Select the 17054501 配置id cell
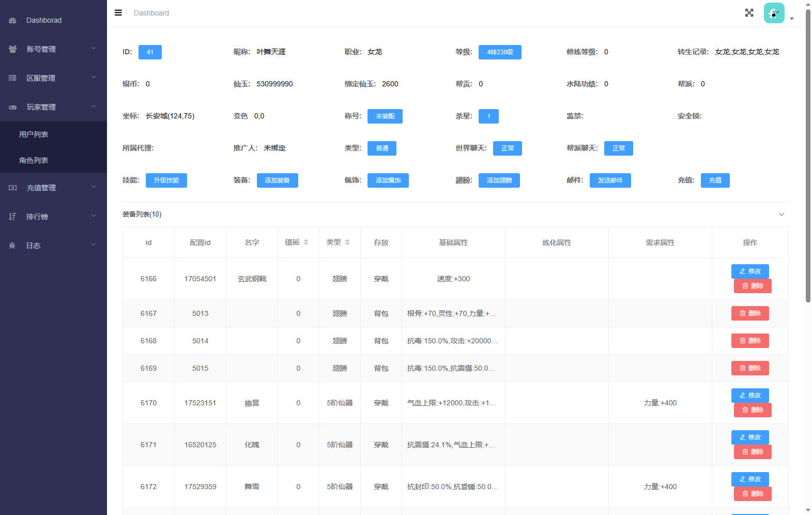Viewport: 812px width, 515px height. pyautogui.click(x=201, y=279)
